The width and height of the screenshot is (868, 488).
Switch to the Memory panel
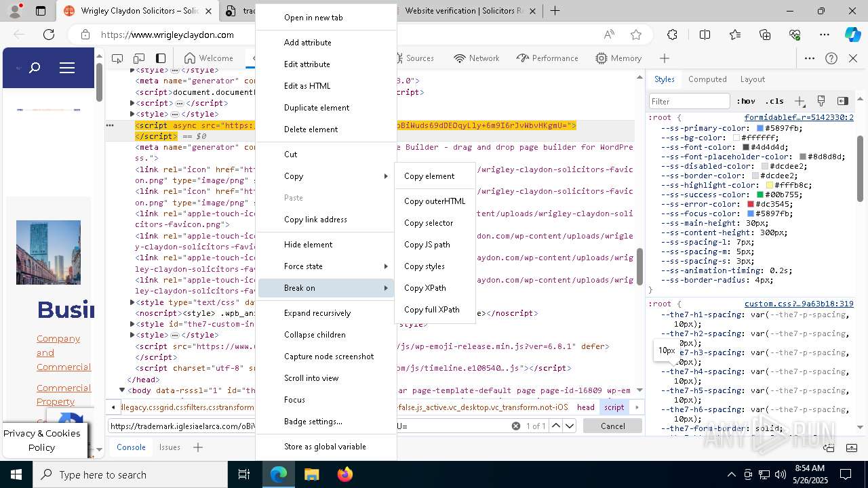(618, 58)
